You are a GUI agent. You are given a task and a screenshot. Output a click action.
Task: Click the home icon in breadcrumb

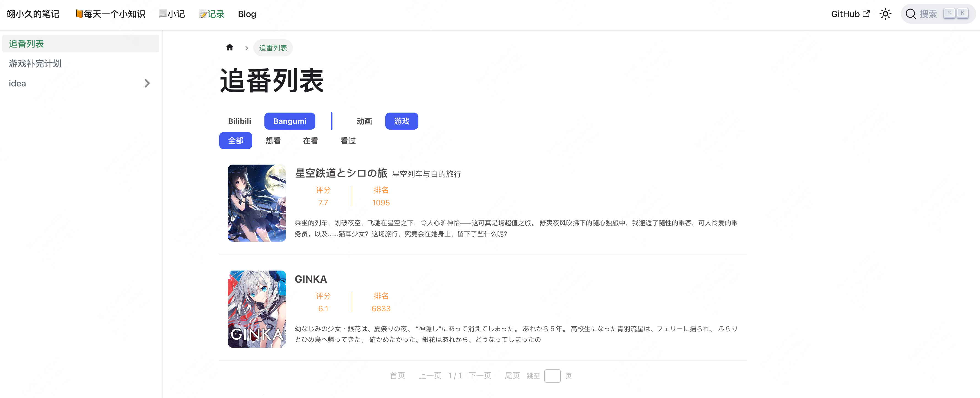(x=229, y=48)
